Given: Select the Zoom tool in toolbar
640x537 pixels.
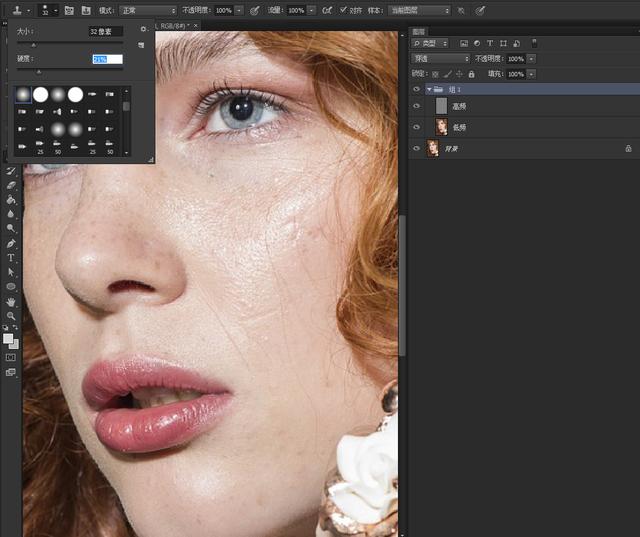Looking at the screenshot, I should [11, 315].
